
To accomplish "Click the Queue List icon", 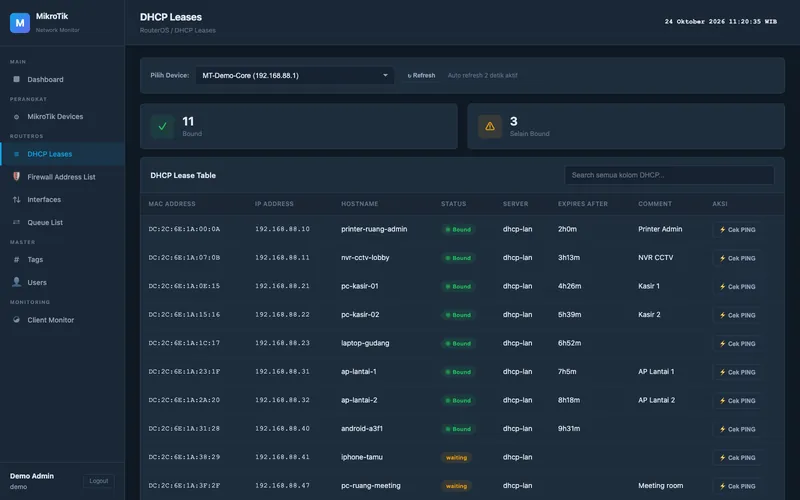I will tap(16, 222).
